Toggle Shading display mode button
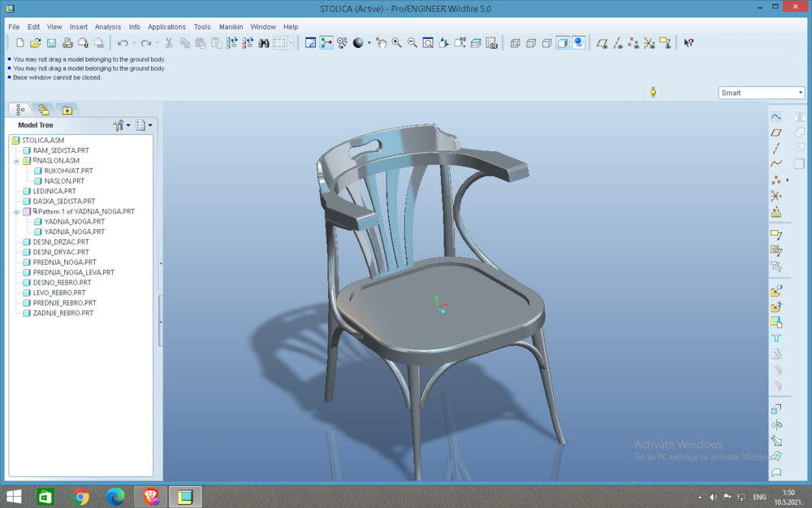The image size is (812, 508). click(563, 43)
